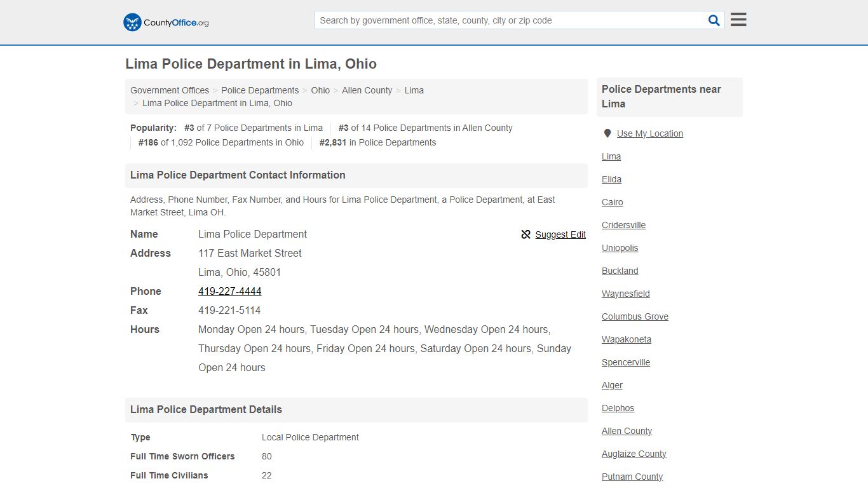Click Lima Police Department Details heading

[206, 409]
